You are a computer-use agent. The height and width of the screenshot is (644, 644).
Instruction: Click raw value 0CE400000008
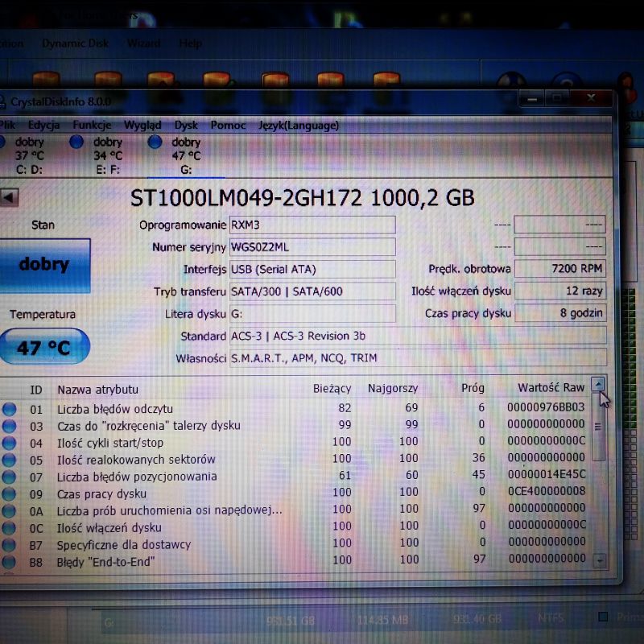pyautogui.click(x=547, y=491)
